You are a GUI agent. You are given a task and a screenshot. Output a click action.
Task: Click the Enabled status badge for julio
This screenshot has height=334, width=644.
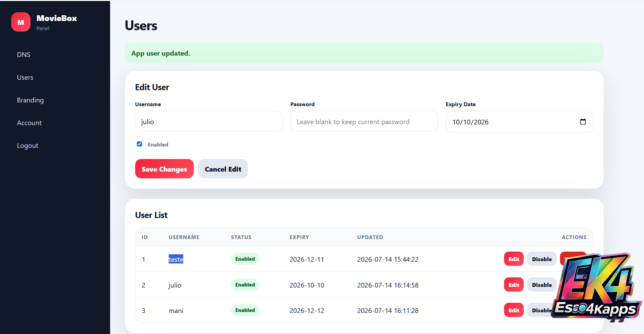coord(245,285)
